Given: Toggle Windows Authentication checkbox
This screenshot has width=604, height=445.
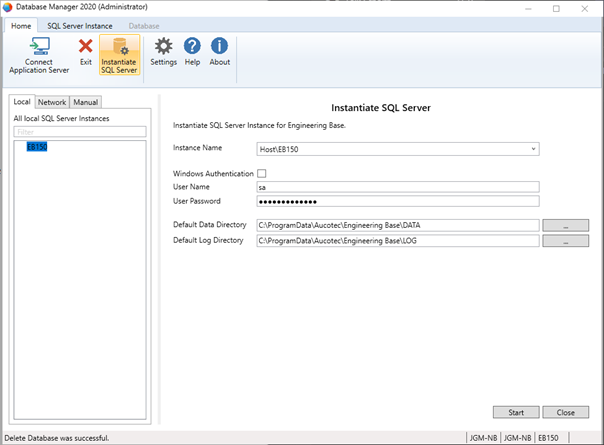Looking at the screenshot, I should 262,173.
